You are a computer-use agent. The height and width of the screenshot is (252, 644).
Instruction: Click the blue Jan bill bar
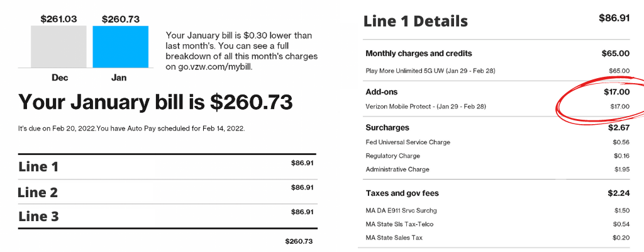click(121, 47)
